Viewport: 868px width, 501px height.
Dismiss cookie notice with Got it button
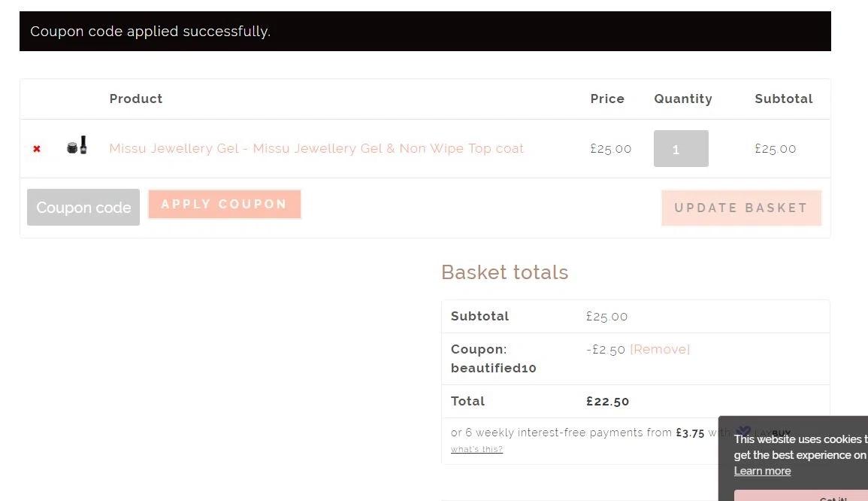coord(833,497)
